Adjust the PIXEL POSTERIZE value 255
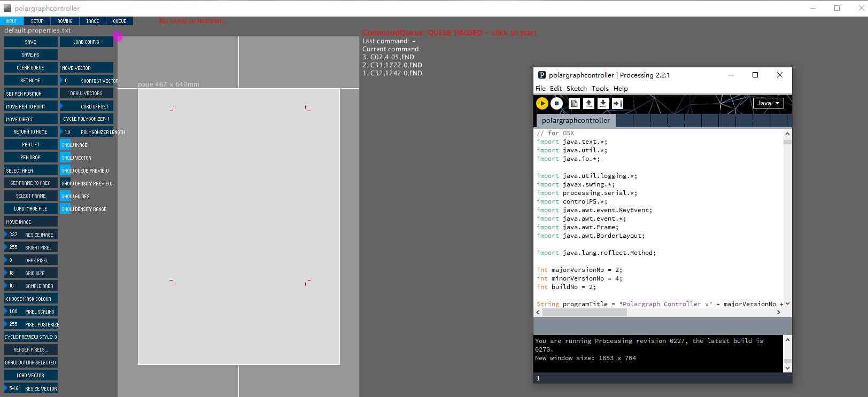This screenshot has height=397, width=868. [30, 324]
